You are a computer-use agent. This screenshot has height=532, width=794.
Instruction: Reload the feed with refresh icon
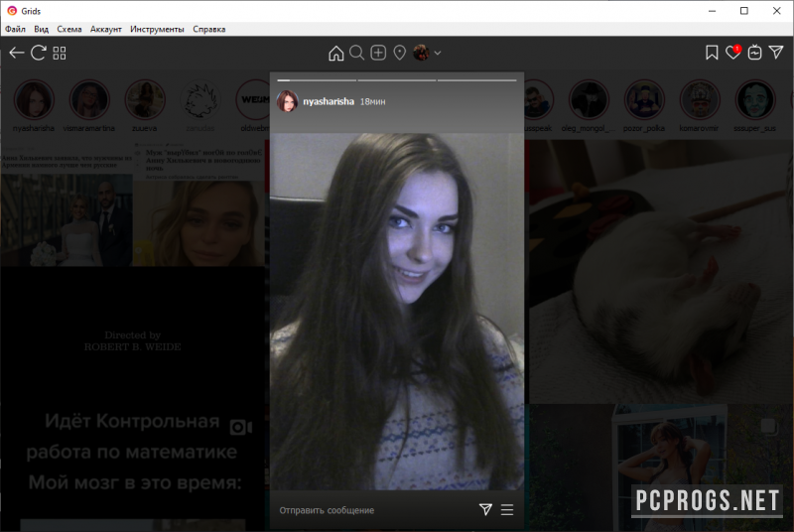click(x=39, y=53)
